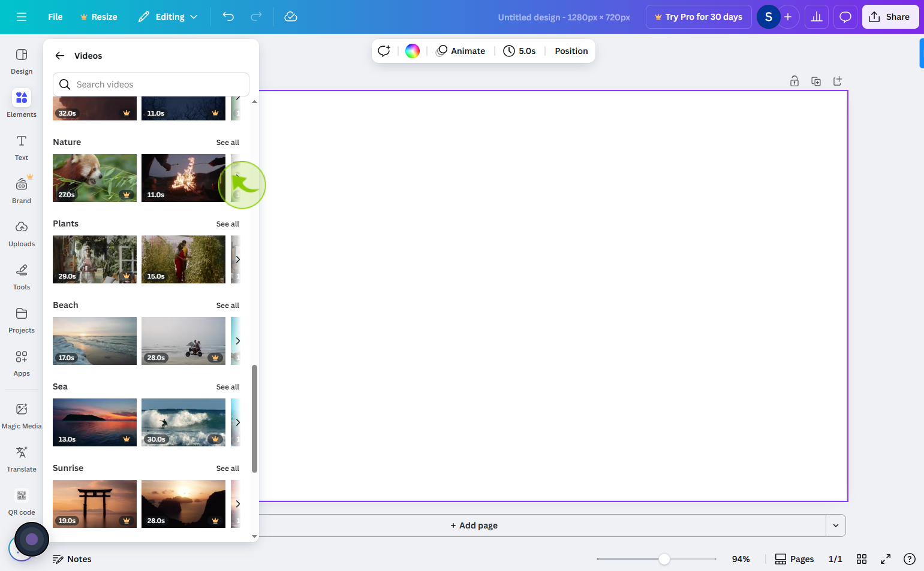
Task: Focus the Search videos field
Action: 151,84
